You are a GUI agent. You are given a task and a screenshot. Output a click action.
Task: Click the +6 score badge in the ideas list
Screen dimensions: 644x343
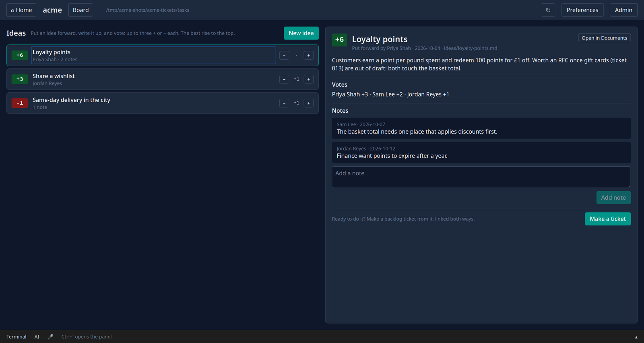(20, 55)
